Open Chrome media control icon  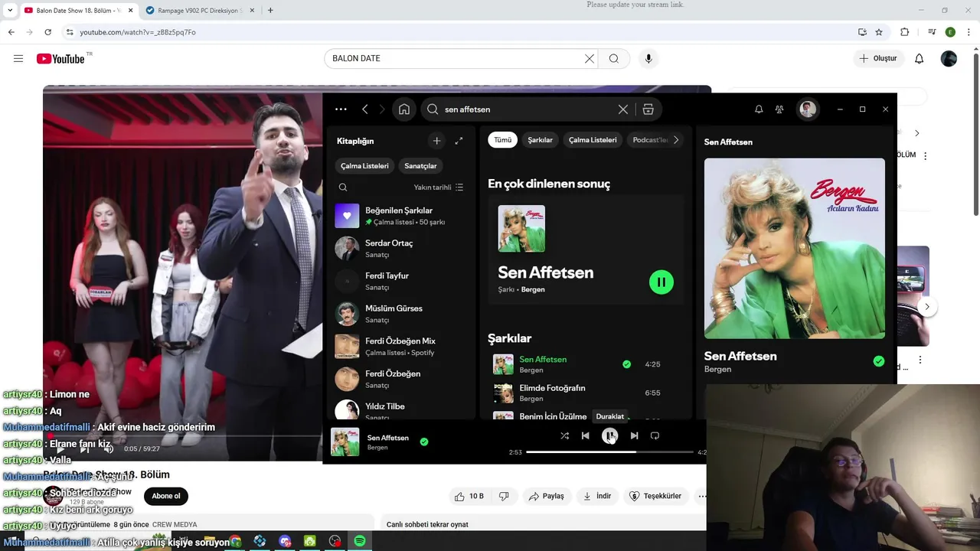932,32
